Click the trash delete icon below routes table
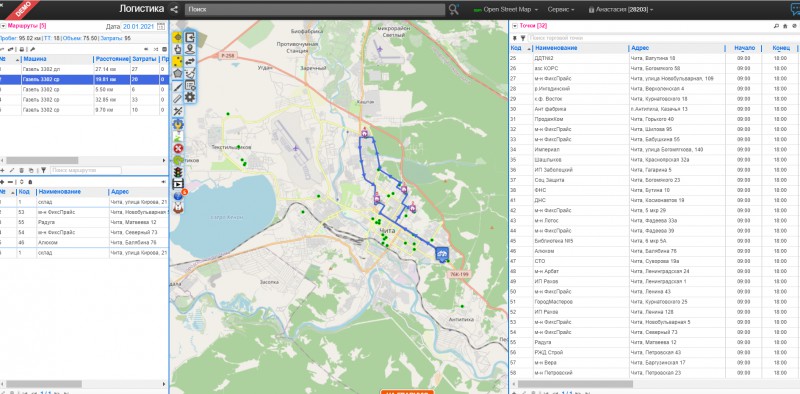Image resolution: width=800 pixels, height=394 pixels. (x=21, y=170)
